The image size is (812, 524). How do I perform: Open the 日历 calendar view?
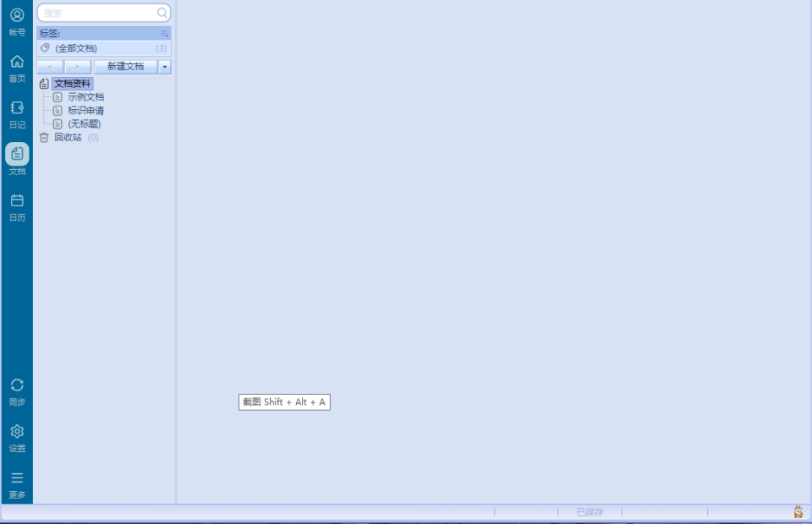click(17, 201)
